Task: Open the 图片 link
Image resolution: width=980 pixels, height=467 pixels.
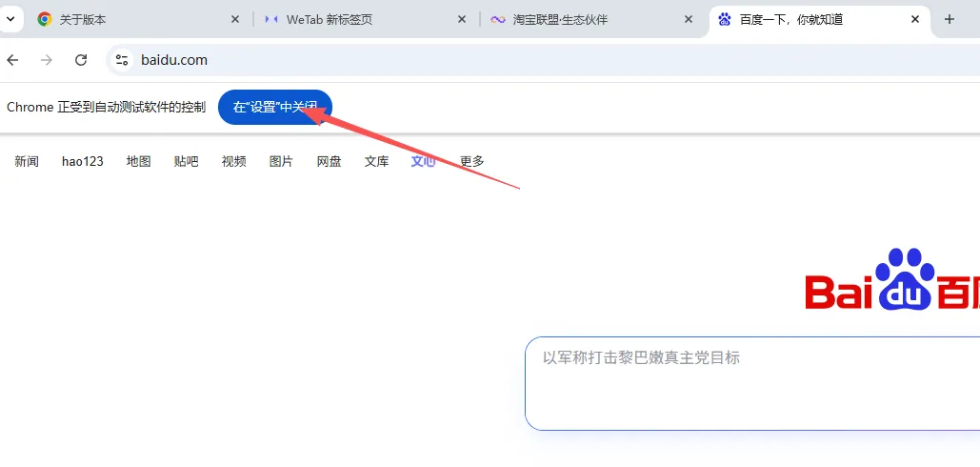Action: 281,161
